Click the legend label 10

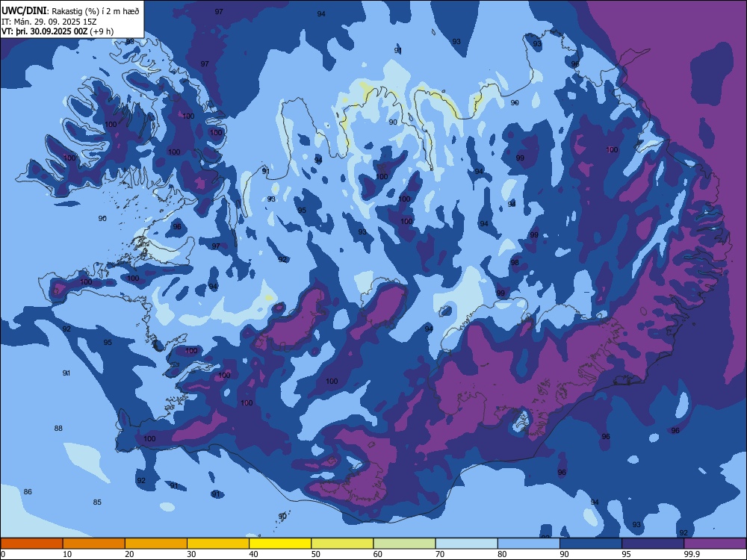click(67, 554)
